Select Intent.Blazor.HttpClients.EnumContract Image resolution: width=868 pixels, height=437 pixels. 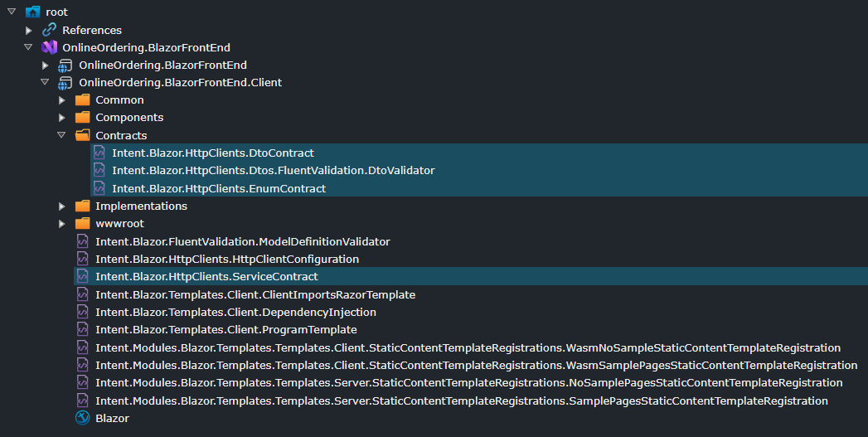pyautogui.click(x=219, y=188)
